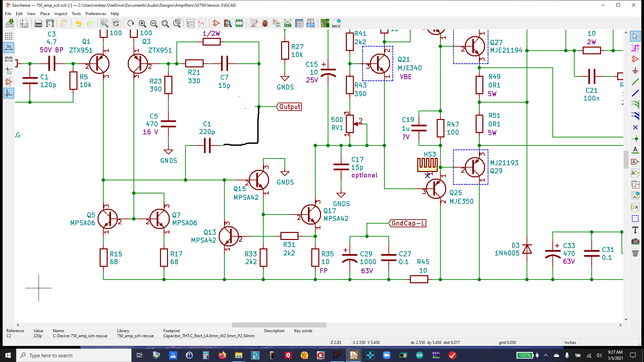This screenshot has height=362, width=644.
Task: Change cursor shape toggle
Action: tap(9, 70)
